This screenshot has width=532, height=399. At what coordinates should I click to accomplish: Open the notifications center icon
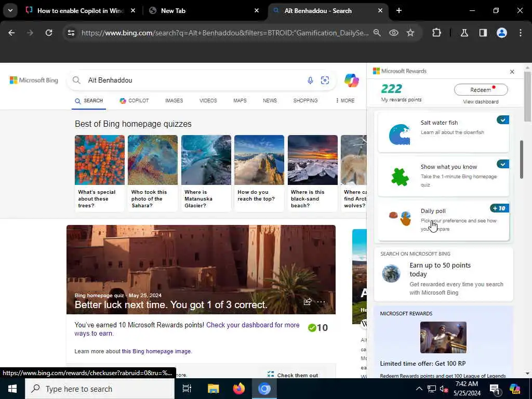tap(495, 389)
